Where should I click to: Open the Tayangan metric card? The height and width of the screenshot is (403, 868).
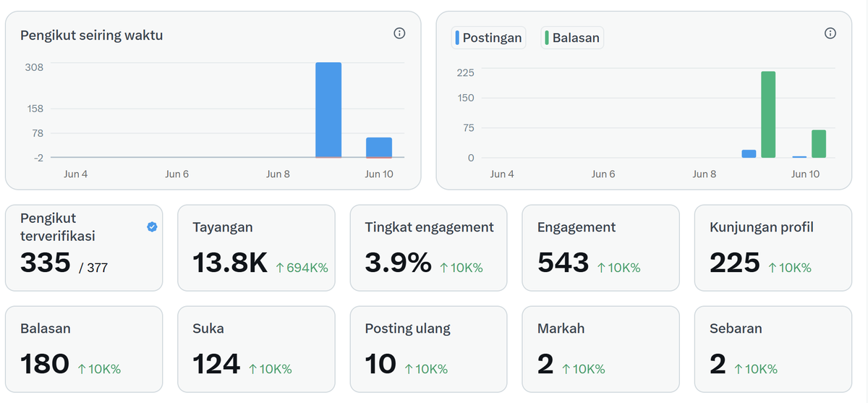coord(256,247)
